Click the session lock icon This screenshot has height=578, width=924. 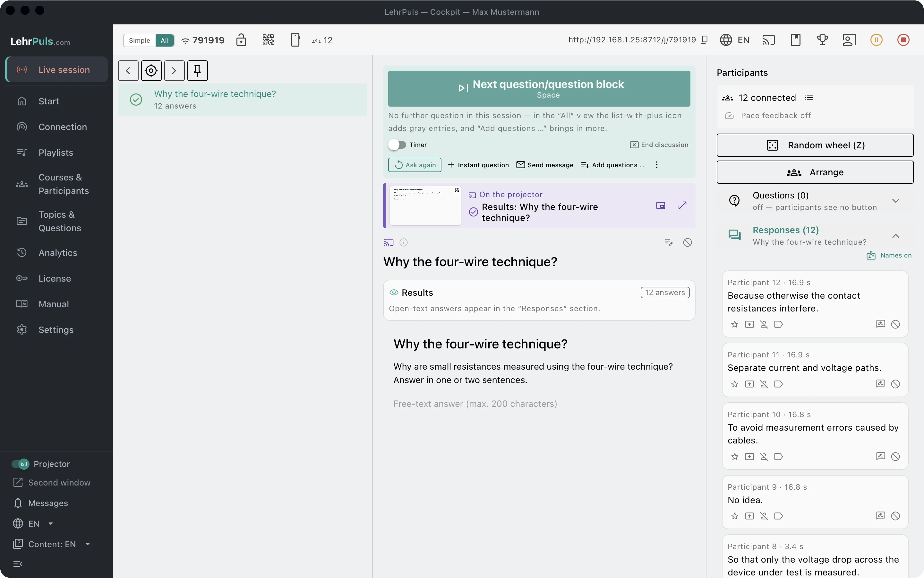(x=241, y=40)
